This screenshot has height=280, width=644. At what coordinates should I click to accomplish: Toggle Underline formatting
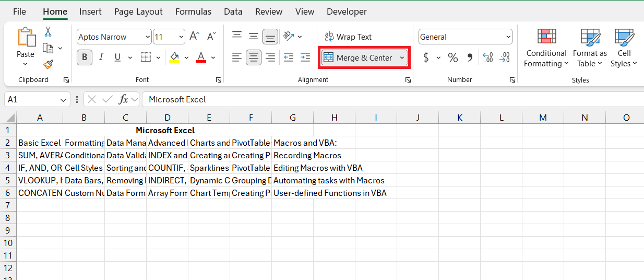coord(117,57)
